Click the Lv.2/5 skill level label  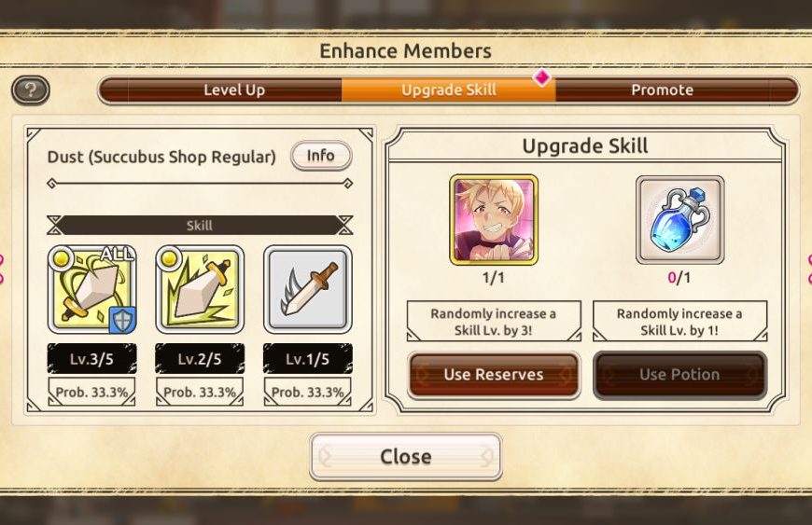pos(200,359)
